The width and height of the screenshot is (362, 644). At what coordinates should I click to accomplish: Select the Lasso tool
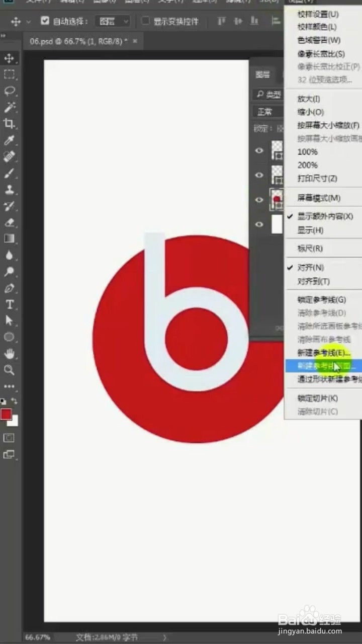coord(9,91)
